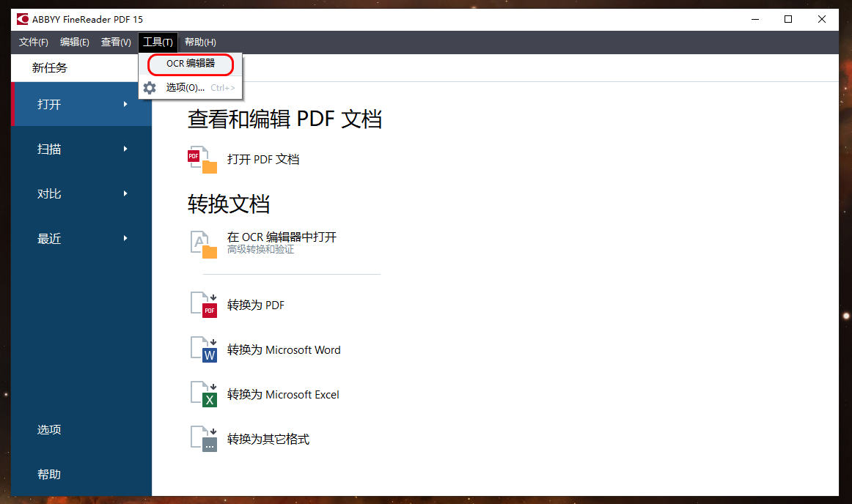The width and height of the screenshot is (852, 504).
Task: Click 选项 in the sidebar bottom
Action: [49, 429]
